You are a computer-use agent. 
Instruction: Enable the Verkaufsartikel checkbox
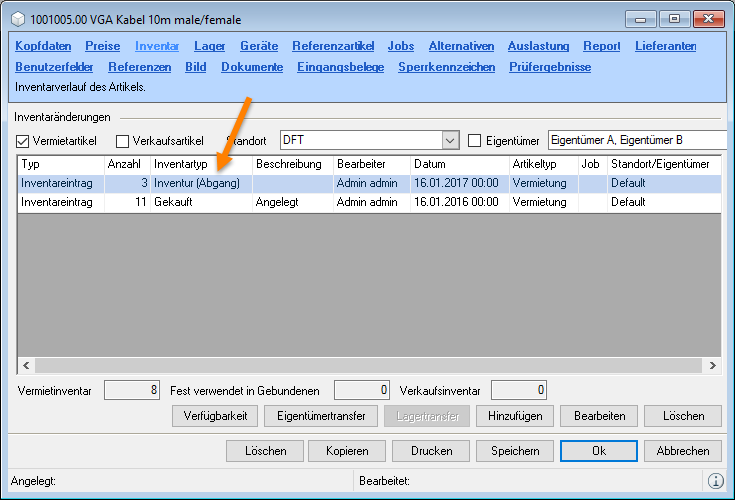tap(123, 141)
